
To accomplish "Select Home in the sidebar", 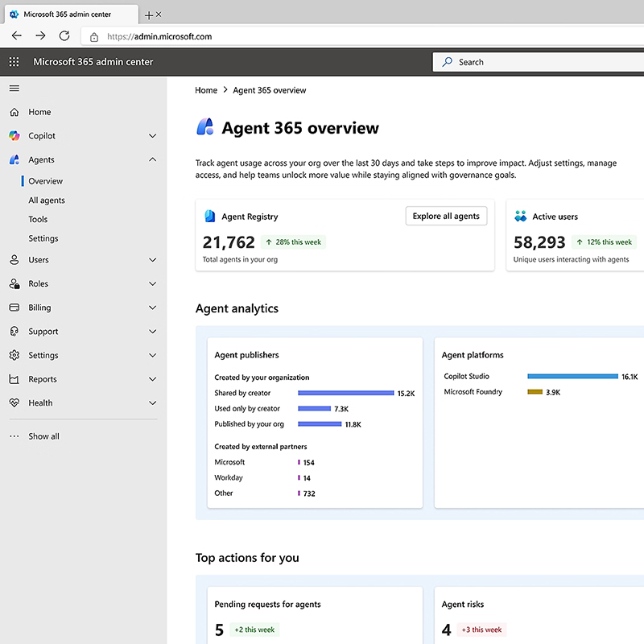I will [39, 112].
